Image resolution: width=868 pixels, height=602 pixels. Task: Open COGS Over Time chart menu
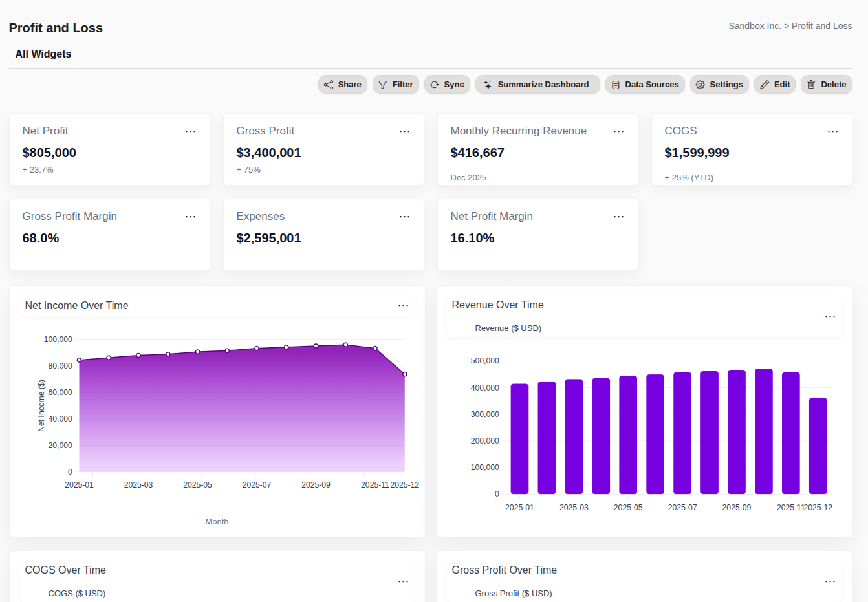(x=403, y=581)
